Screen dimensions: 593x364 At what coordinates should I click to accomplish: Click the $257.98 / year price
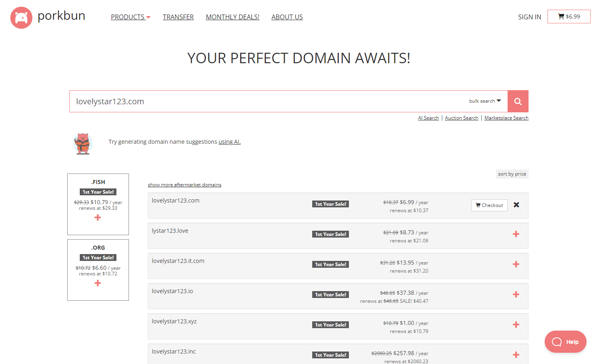411,353
